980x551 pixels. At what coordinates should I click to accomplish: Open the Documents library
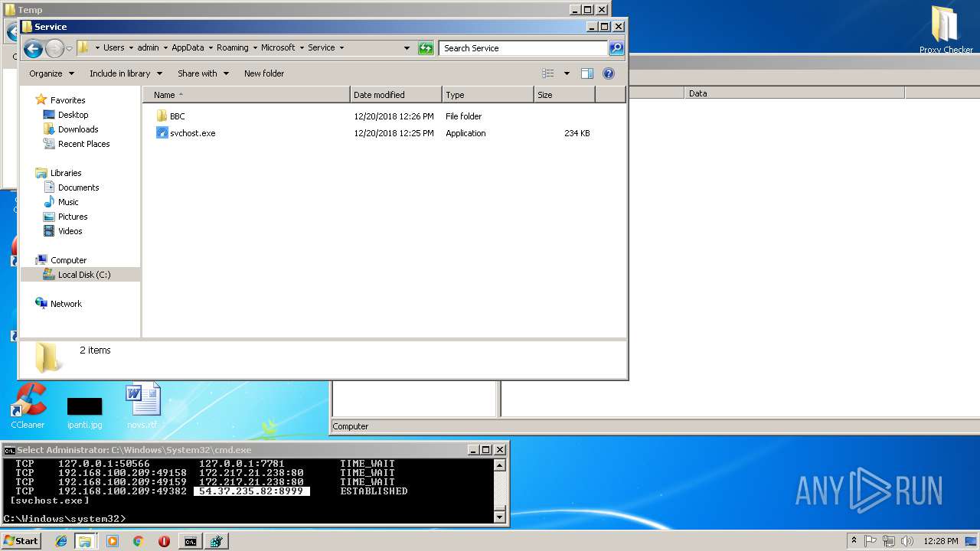tap(78, 187)
